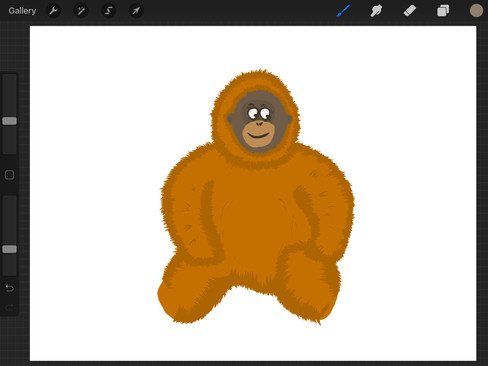This screenshot has width=488, height=366.
Task: Tap the white eye nearest the right ear
Action: [265, 113]
